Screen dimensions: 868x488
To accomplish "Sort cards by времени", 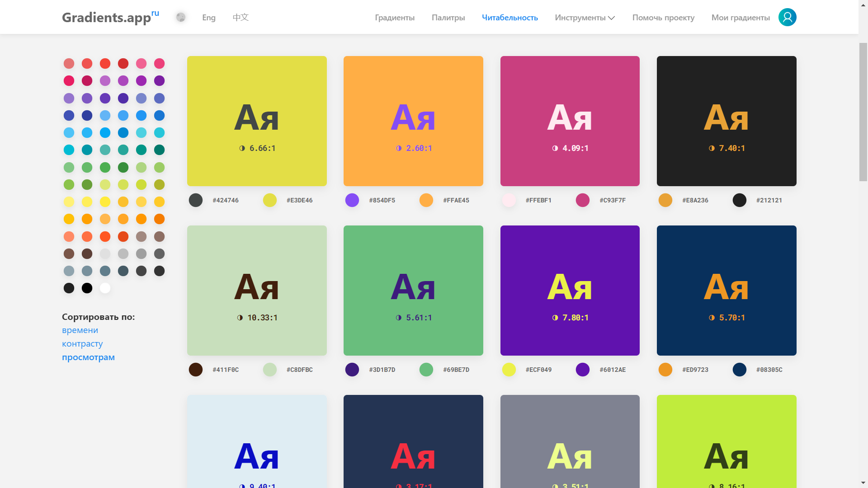I will tap(80, 330).
